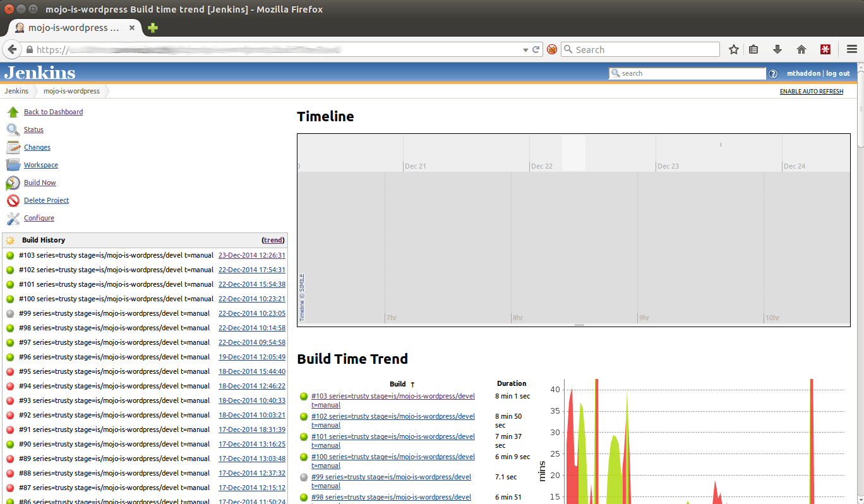Click the Build Now clock icon
This screenshot has width=864, height=504.
[13, 183]
